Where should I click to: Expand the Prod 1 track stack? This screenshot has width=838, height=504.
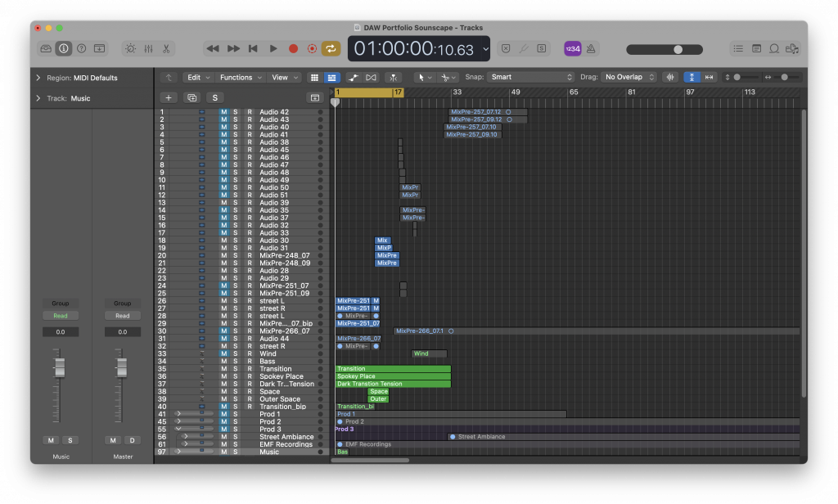[178, 414]
